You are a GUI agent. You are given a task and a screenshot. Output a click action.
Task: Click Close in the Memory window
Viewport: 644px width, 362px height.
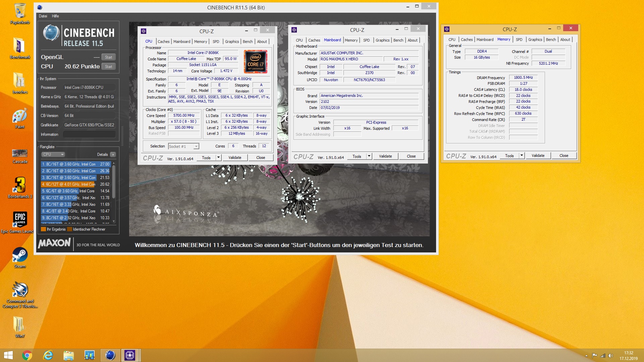[x=564, y=156]
